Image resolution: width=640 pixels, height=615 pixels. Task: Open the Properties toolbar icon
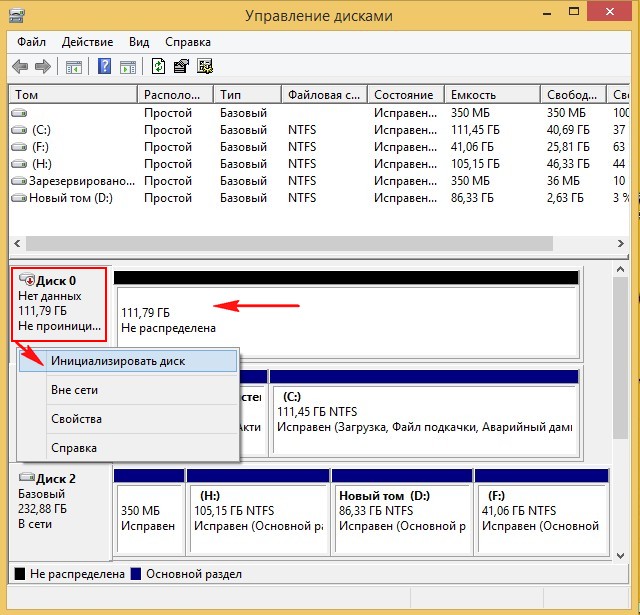[x=181, y=67]
